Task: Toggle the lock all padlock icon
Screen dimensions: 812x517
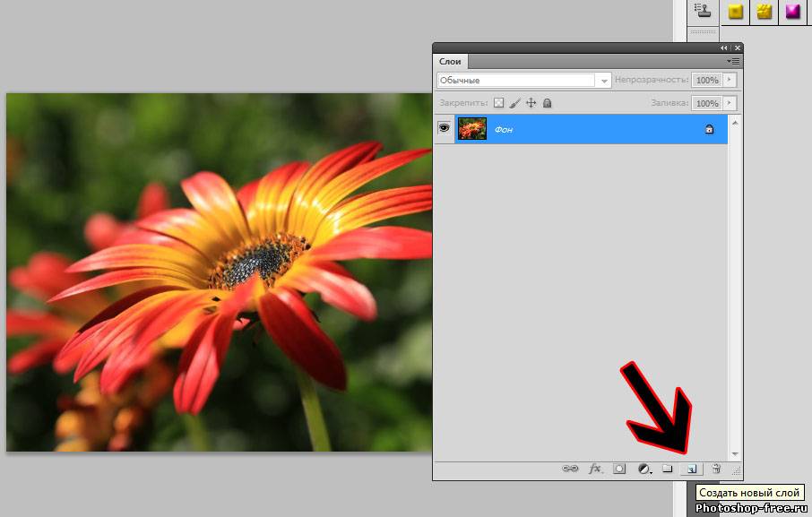Action: tap(547, 104)
